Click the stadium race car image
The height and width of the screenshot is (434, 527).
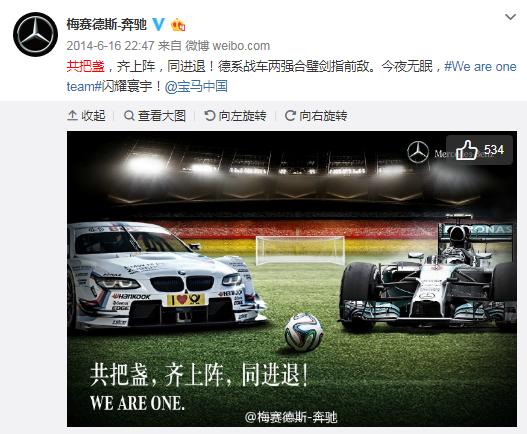(292, 279)
